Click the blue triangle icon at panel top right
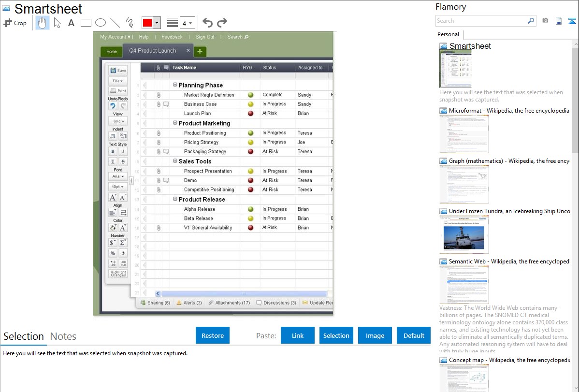The width and height of the screenshot is (579, 392). tap(572, 21)
